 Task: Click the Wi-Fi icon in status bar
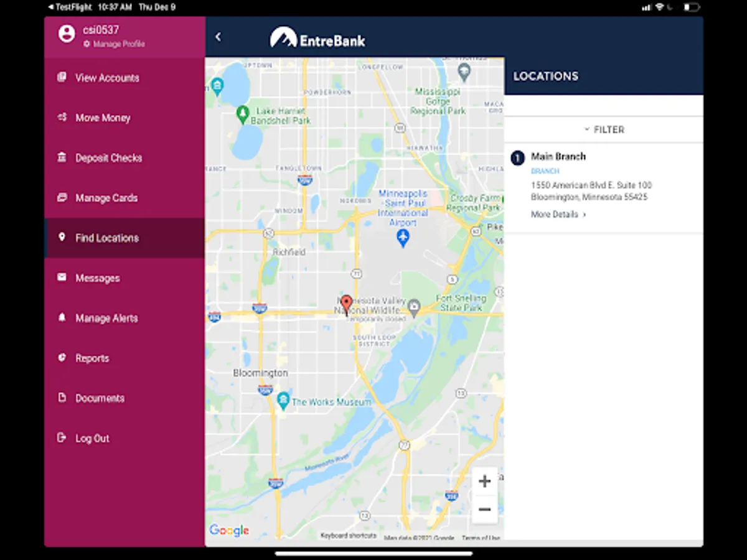(x=660, y=7)
